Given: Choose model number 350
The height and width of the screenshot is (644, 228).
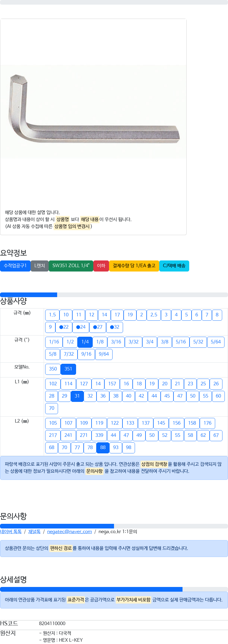Looking at the screenshot, I should click(53, 369).
